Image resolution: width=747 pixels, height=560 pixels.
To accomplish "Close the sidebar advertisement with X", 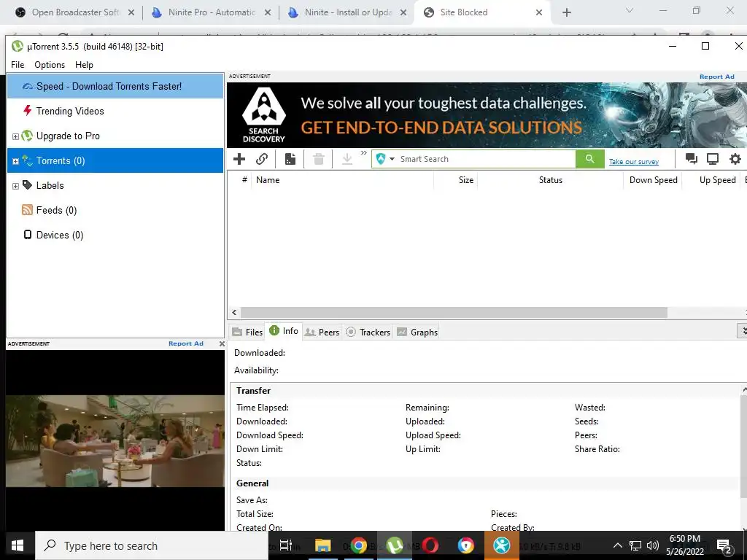I will coord(222,343).
